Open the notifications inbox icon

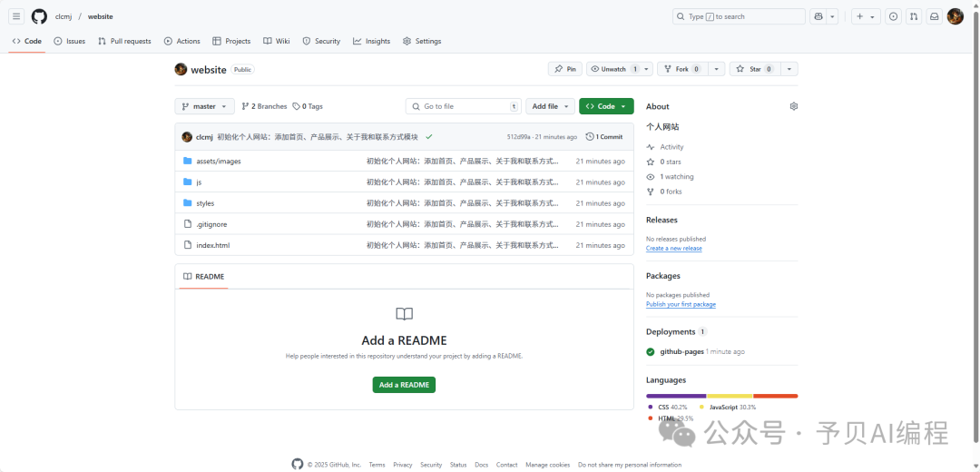tap(934, 17)
